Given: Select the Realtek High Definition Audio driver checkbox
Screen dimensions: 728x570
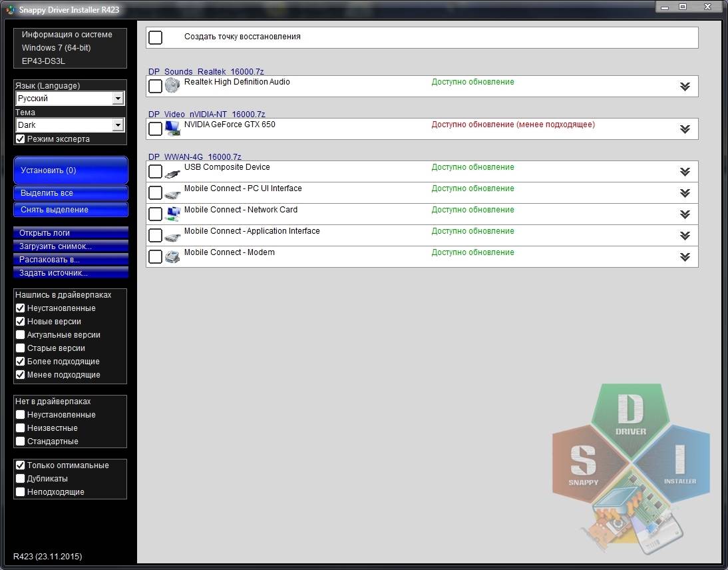Looking at the screenshot, I should click(155, 86).
